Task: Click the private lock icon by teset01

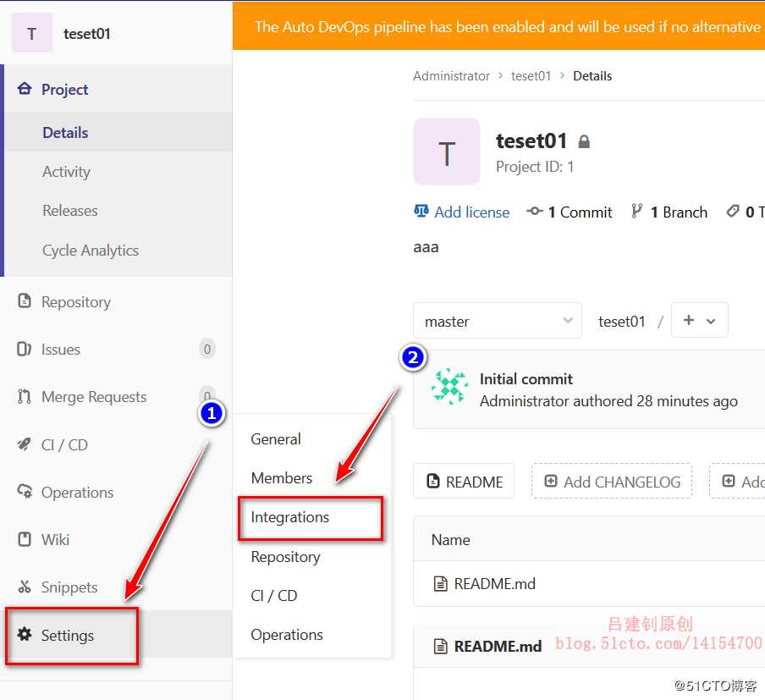Action: click(x=584, y=141)
